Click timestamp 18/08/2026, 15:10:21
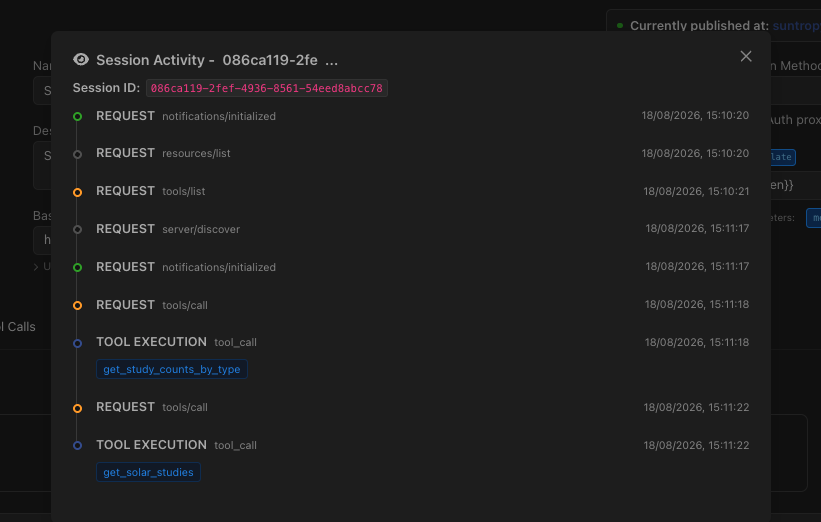Screen dimensions: 821x522 click(x=696, y=192)
